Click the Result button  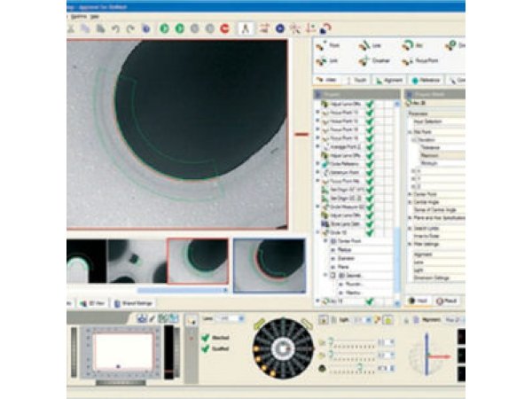451,301
